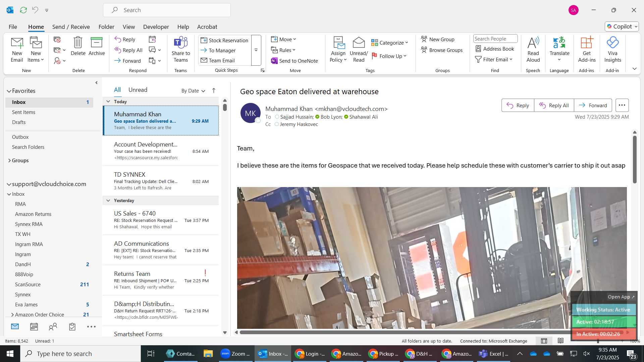Switch to Calendar view
Image resolution: width=644 pixels, height=362 pixels.
tap(34, 326)
